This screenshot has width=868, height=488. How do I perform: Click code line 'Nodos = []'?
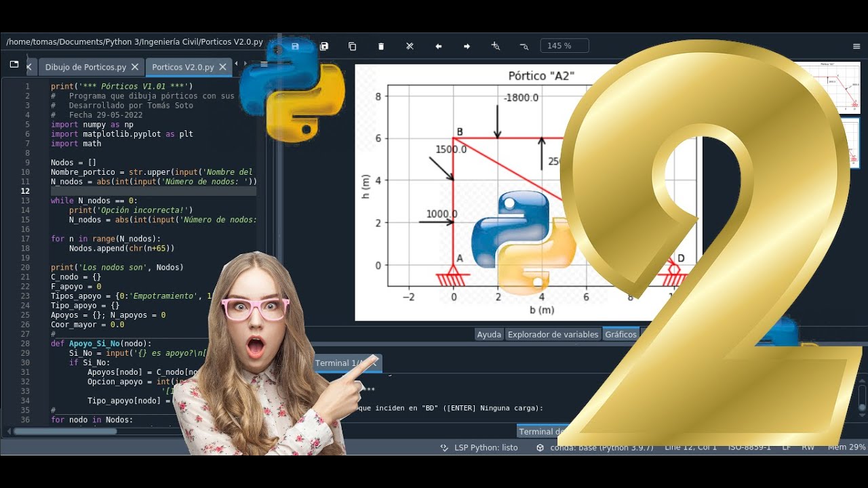coord(74,163)
